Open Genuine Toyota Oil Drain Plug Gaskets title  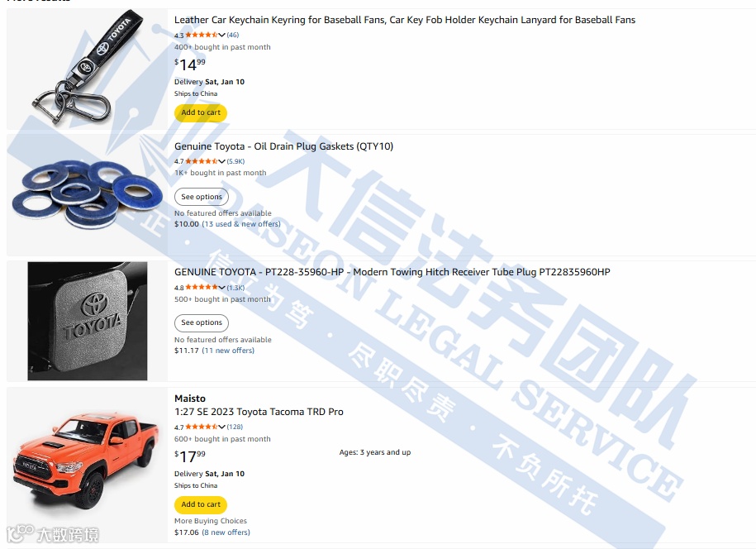(283, 146)
